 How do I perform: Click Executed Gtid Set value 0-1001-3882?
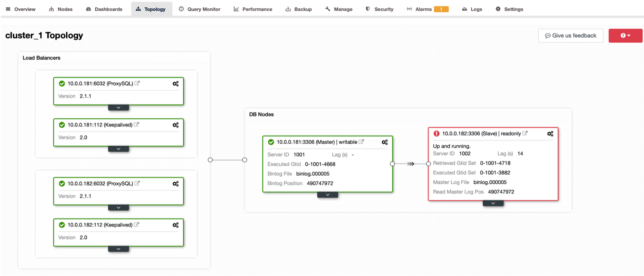tap(495, 173)
